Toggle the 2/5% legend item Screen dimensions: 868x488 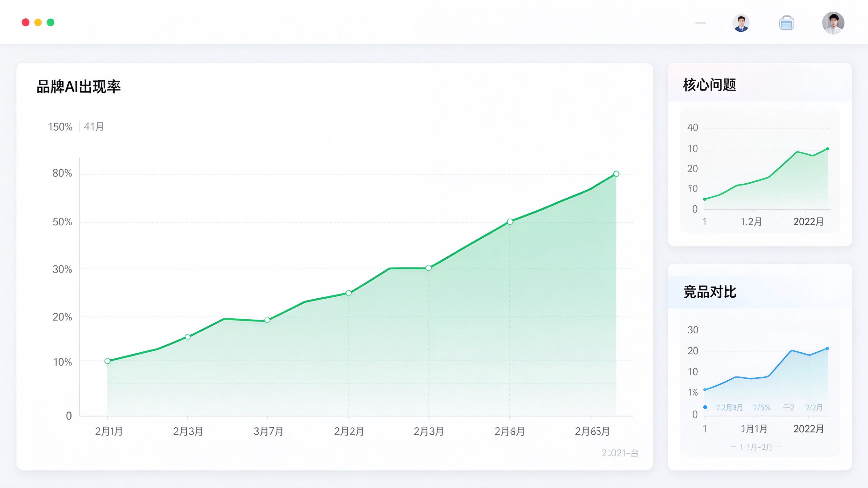(x=762, y=408)
